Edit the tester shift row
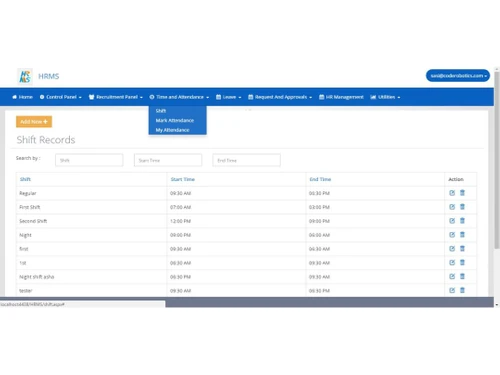Image resolution: width=500 pixels, height=375 pixels. coord(452,291)
